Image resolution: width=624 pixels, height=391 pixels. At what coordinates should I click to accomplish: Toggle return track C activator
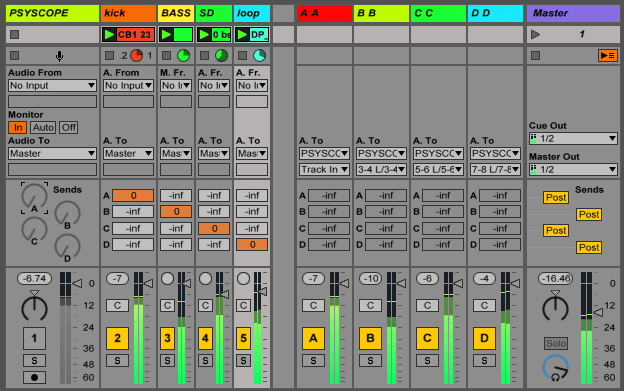click(x=427, y=338)
